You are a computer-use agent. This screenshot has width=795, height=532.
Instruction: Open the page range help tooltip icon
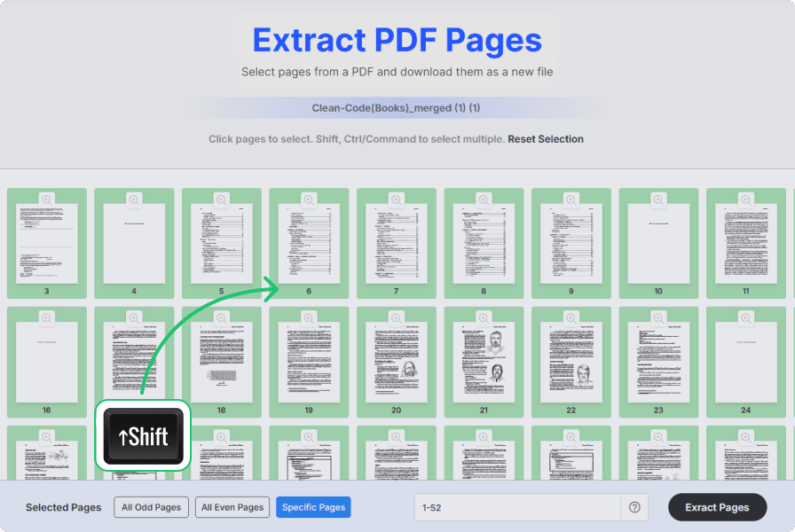pyautogui.click(x=635, y=507)
